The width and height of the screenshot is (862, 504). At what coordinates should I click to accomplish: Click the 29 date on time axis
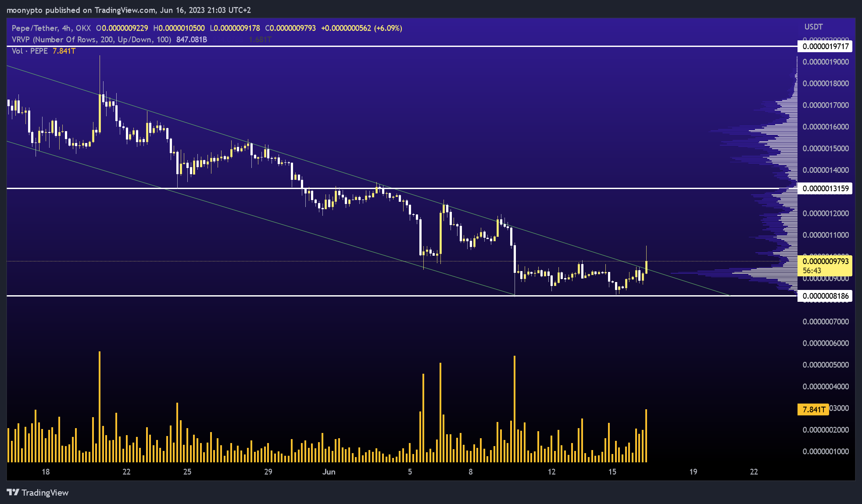click(268, 472)
